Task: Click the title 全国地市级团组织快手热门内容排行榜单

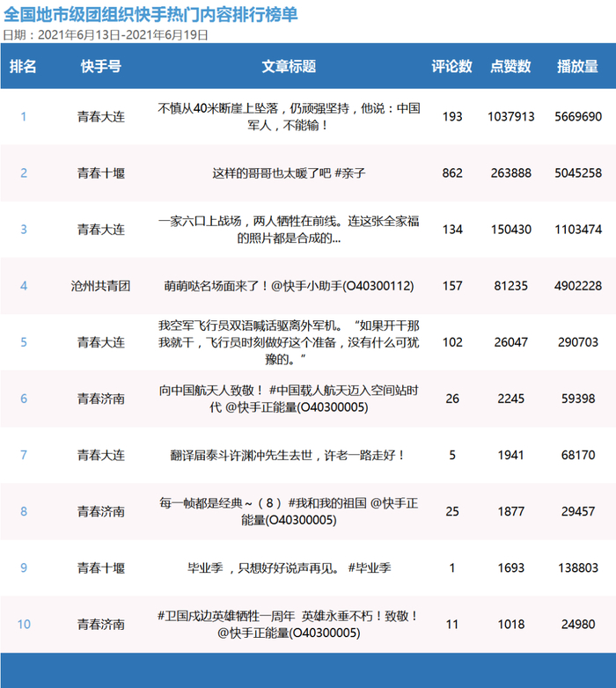Action: (x=150, y=15)
